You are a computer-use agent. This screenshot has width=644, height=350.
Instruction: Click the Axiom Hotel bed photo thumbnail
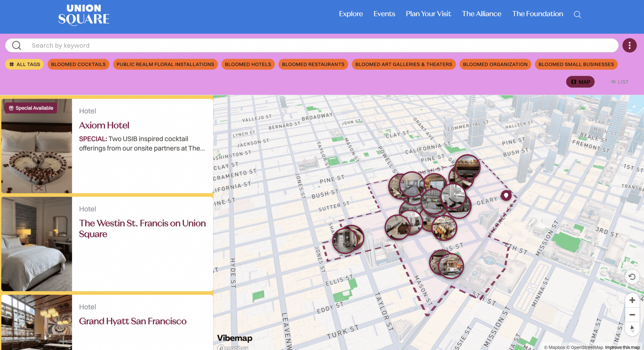(x=37, y=146)
